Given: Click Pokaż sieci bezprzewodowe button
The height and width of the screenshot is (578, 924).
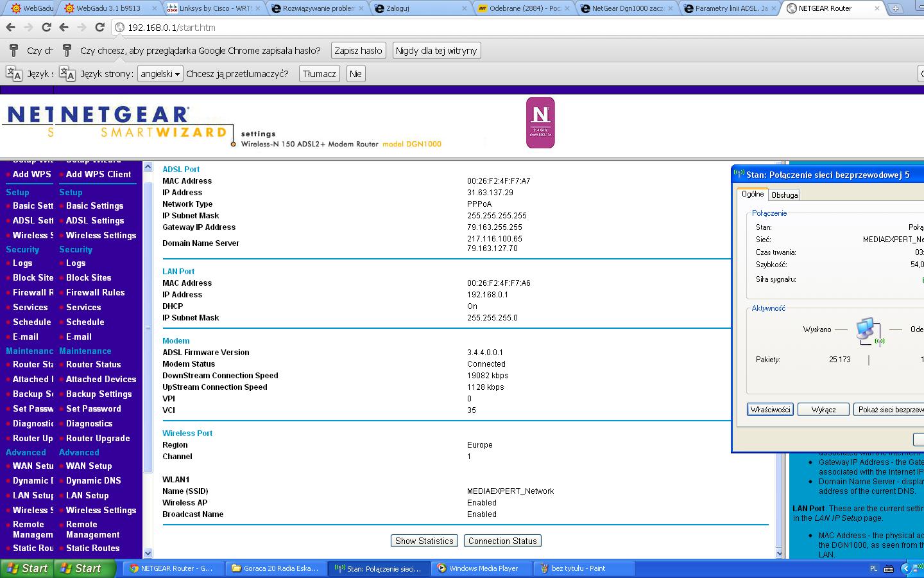Looking at the screenshot, I should (889, 409).
